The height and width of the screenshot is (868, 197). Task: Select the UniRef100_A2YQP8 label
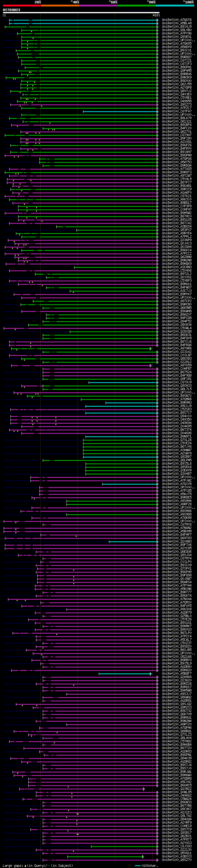[177, 88]
